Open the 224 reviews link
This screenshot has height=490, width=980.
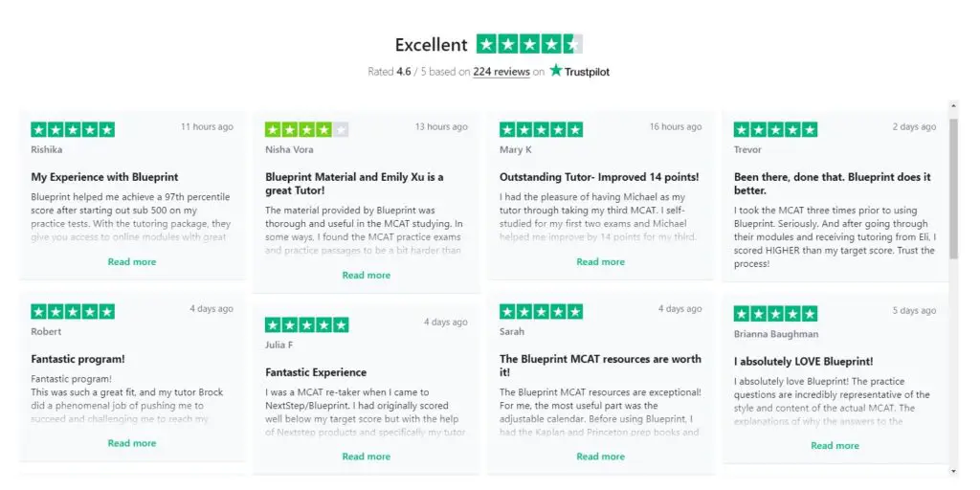pyautogui.click(x=501, y=72)
